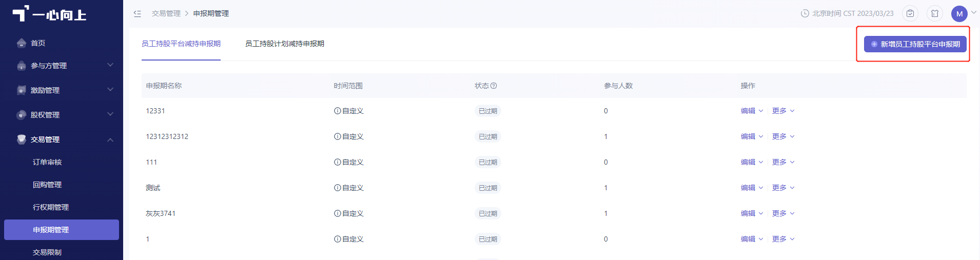The height and width of the screenshot is (260, 980).
Task: Click the 首页 home icon in sidebar
Action: tap(21, 43)
